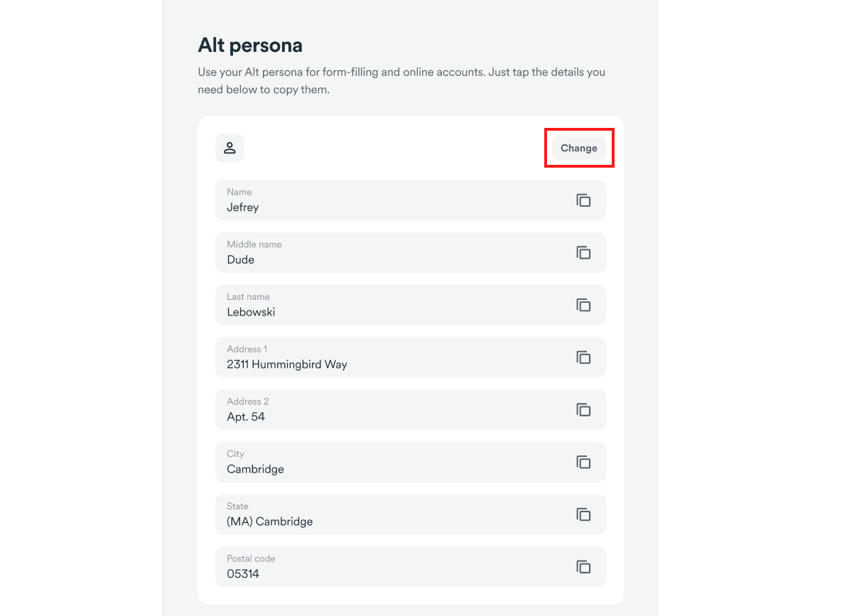The width and height of the screenshot is (854, 616).
Task: Click the persona avatar icon
Action: coord(229,148)
